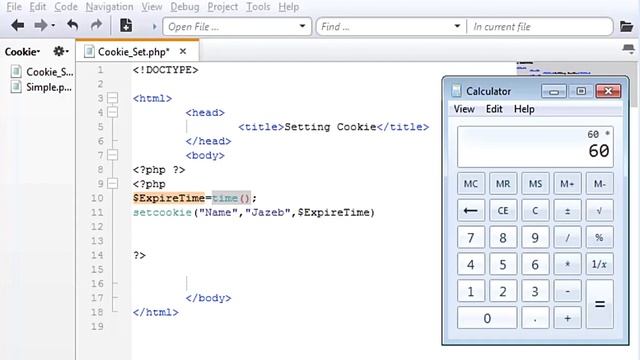Viewport: 640px width, 360px height.
Task: Click the Setting Cookie title text
Action: click(330, 127)
